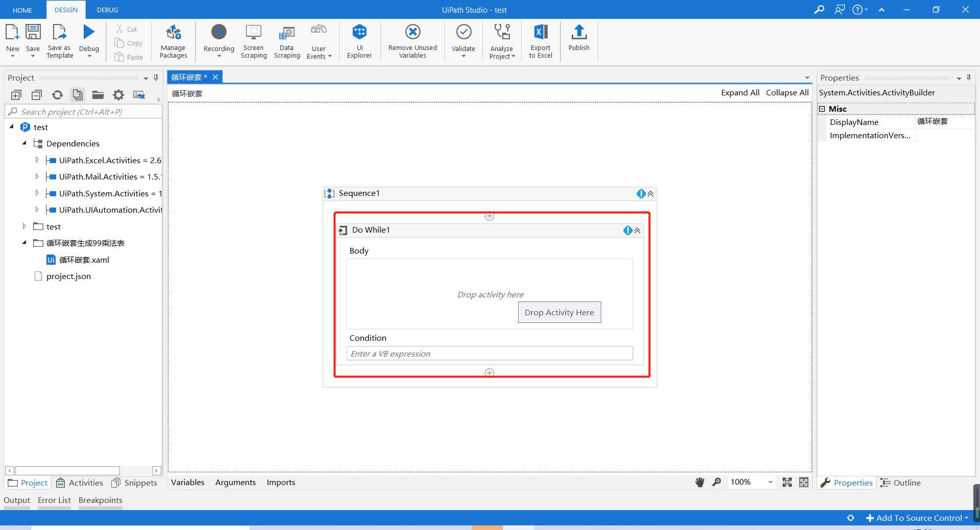Switch to the DEBUG ribbon tab
Screen dimensions: 980x530
coord(107,10)
